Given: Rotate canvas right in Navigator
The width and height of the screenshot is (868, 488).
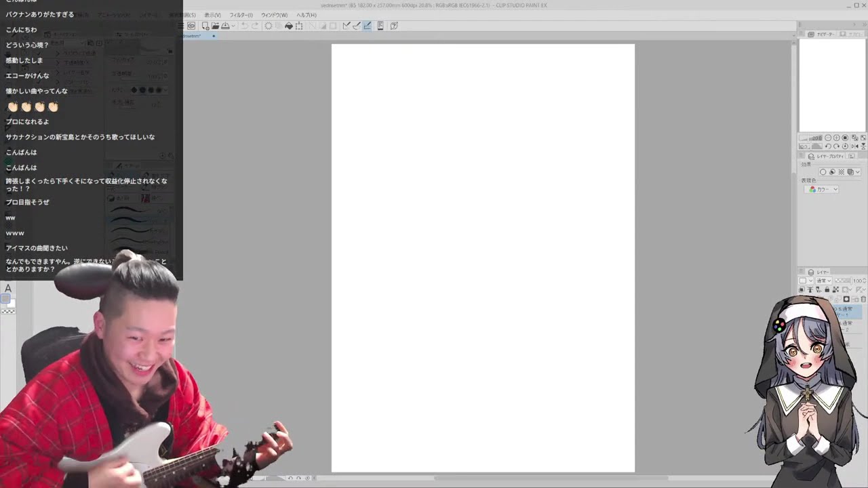Looking at the screenshot, I should (837, 146).
